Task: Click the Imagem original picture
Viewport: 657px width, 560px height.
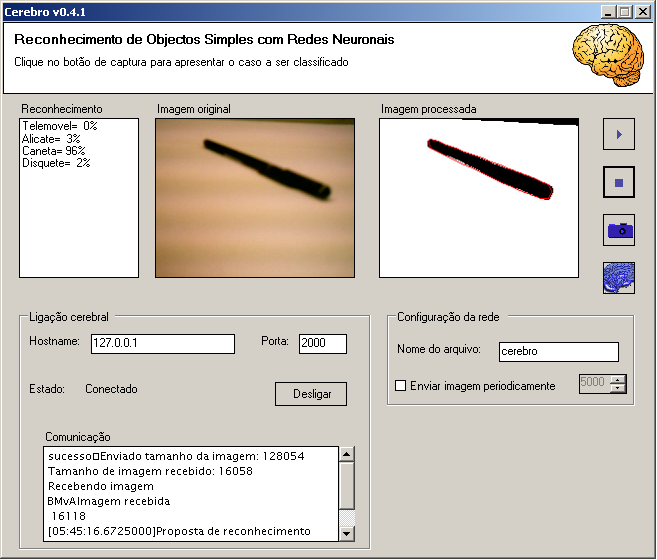Action: [255, 198]
